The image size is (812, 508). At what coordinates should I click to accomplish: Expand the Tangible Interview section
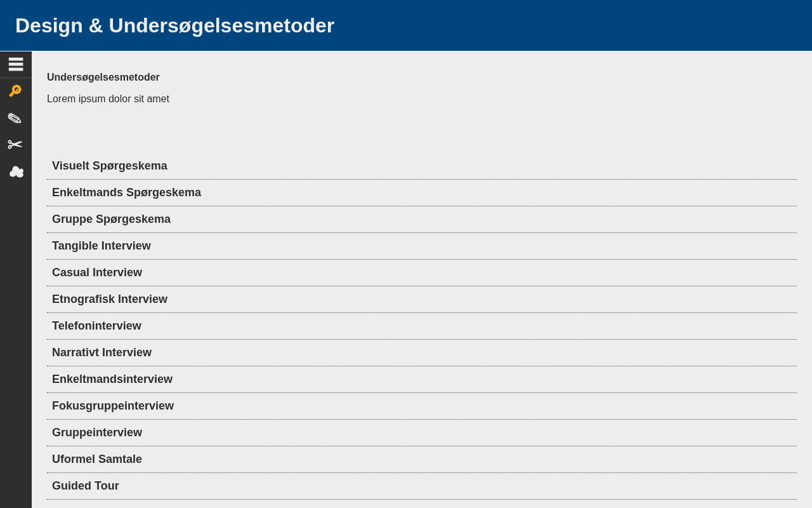101,246
